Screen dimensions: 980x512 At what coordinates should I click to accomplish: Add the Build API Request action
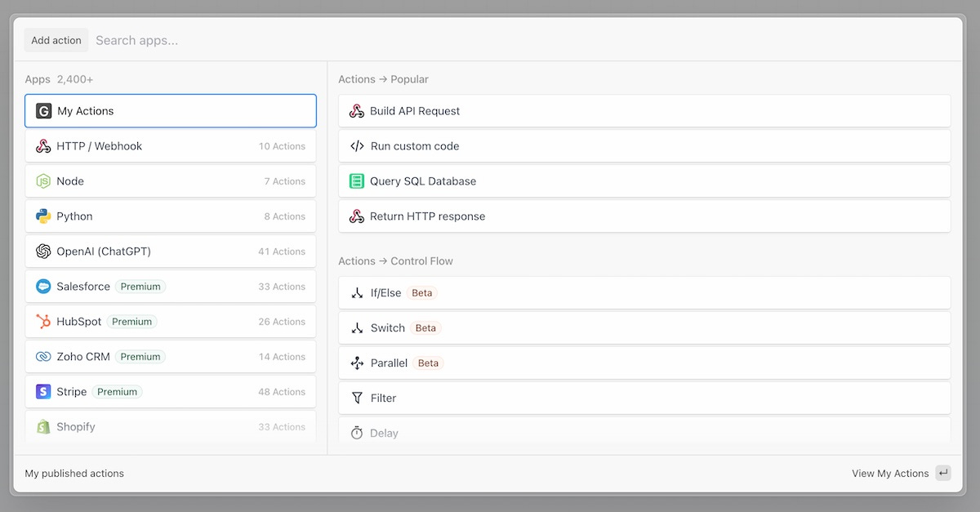pos(644,111)
